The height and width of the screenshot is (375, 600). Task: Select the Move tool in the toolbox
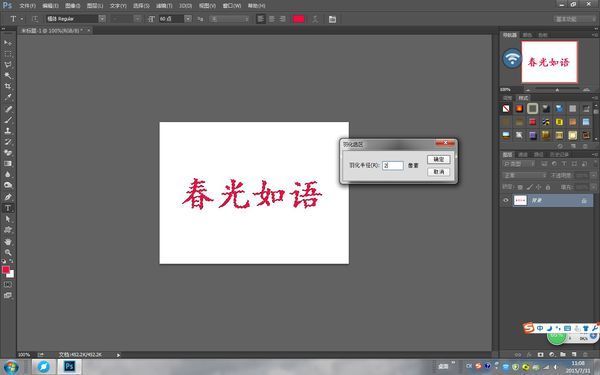coord(8,42)
